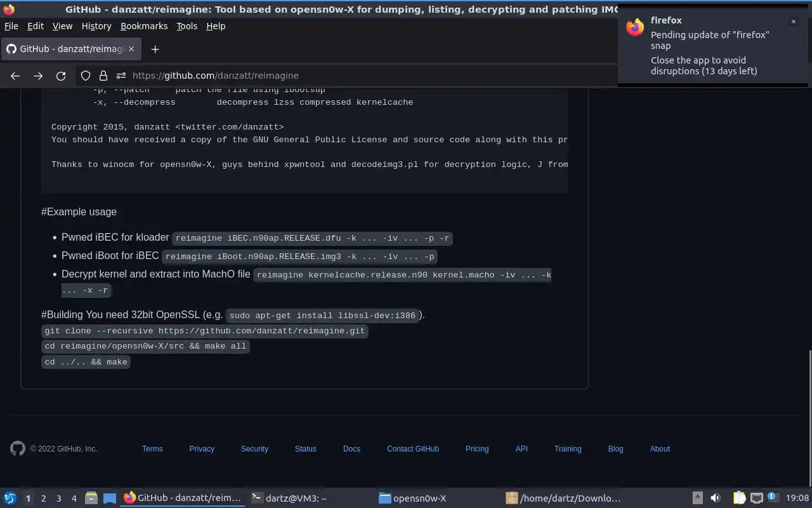The width and height of the screenshot is (812, 508).
Task: Reload the current page
Action: click(x=61, y=76)
